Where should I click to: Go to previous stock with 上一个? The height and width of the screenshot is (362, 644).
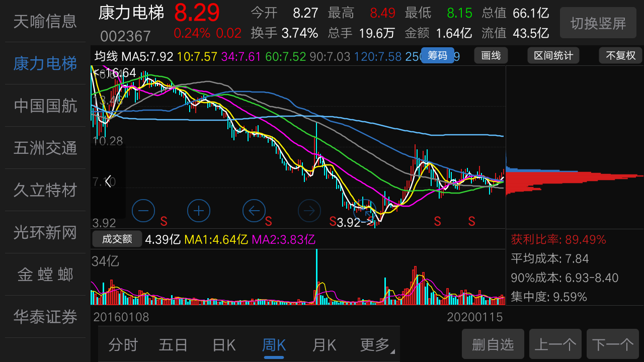[x=555, y=344]
